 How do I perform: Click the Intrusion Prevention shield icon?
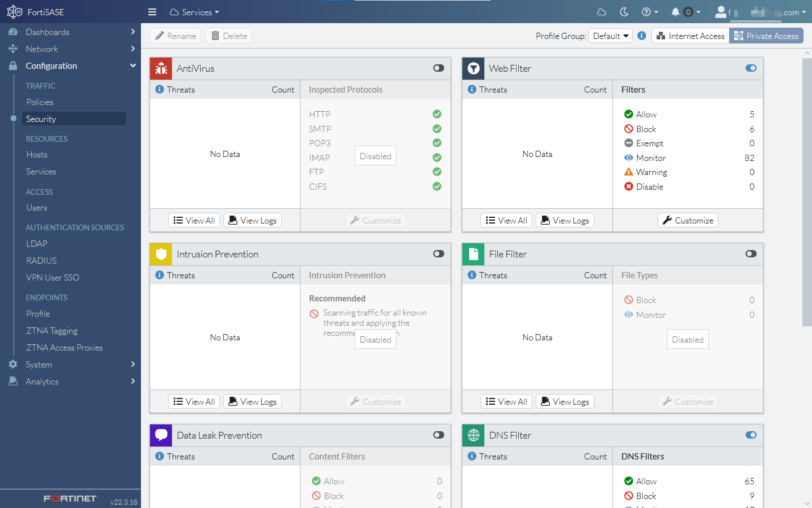pyautogui.click(x=161, y=254)
